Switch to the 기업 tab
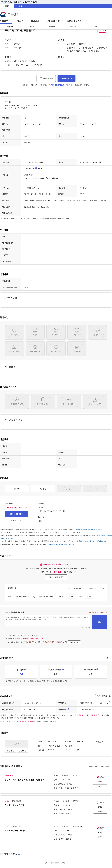112x868 pixels. point(21,6)
